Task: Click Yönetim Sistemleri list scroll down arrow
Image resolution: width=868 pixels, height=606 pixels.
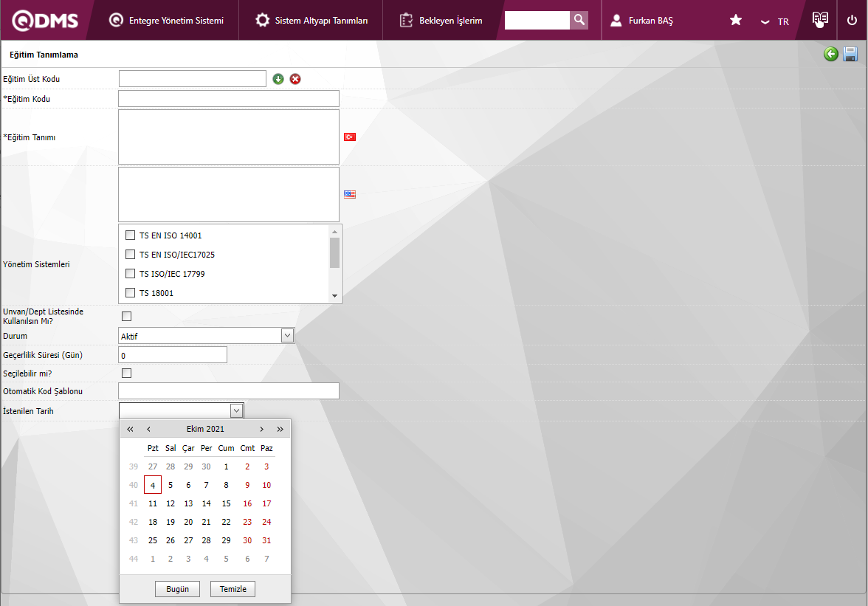Action: click(x=334, y=296)
